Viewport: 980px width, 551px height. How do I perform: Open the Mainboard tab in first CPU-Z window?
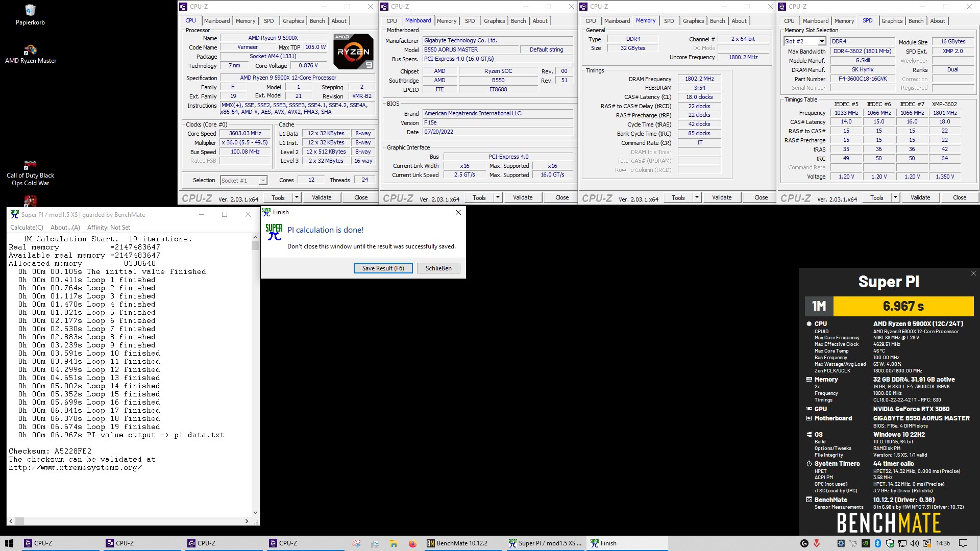pyautogui.click(x=217, y=21)
